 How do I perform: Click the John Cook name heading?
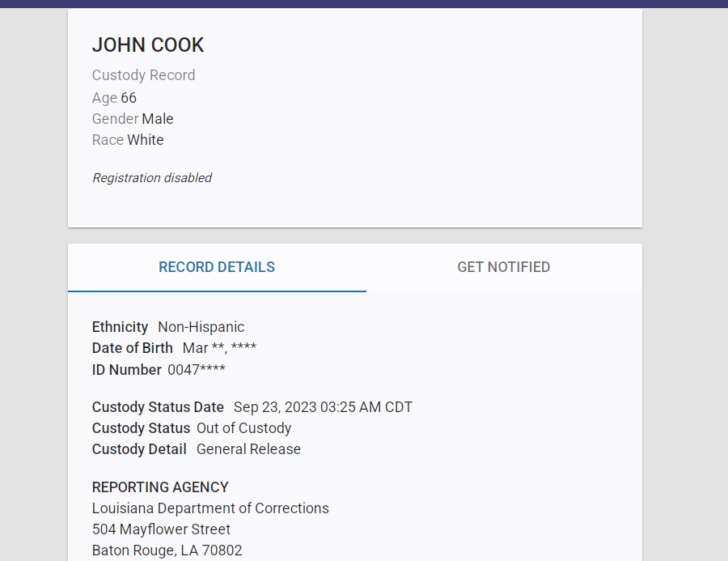point(148,45)
